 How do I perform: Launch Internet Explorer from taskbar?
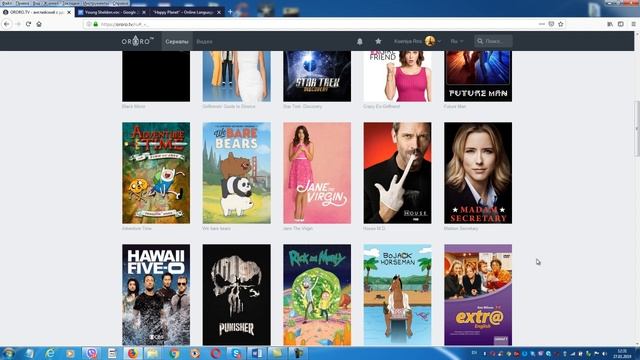point(49,353)
